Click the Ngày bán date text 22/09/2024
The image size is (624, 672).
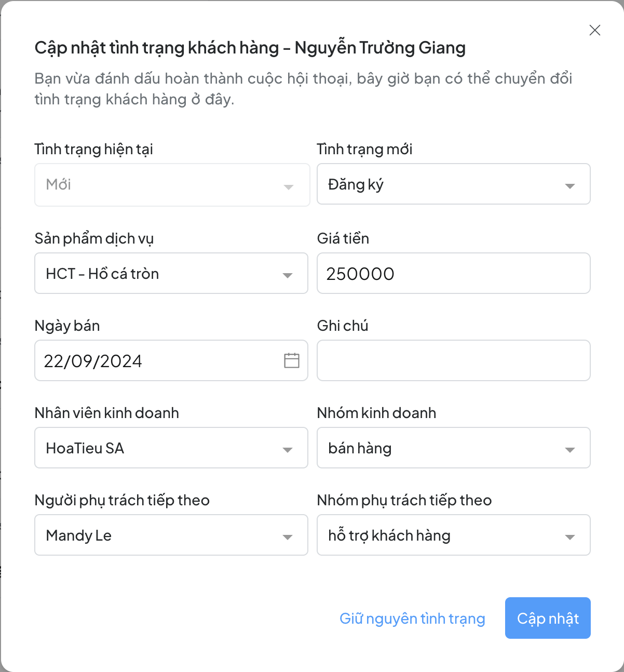click(93, 361)
